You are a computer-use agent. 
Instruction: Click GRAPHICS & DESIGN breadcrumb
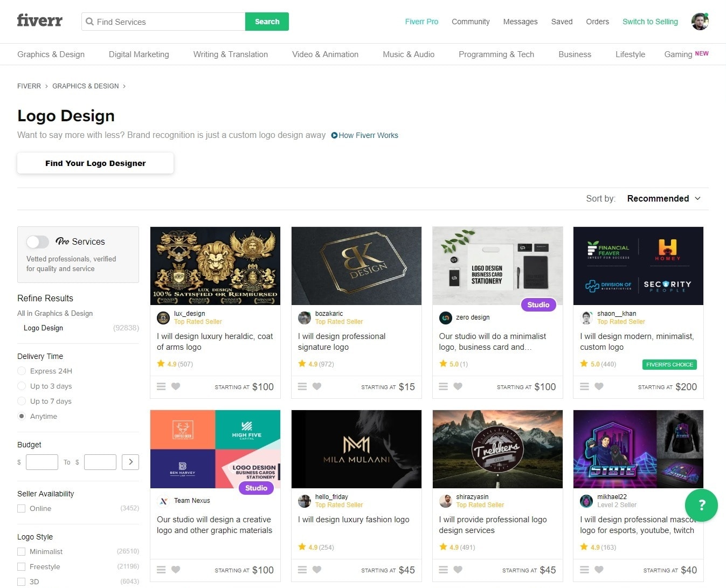pyautogui.click(x=86, y=86)
